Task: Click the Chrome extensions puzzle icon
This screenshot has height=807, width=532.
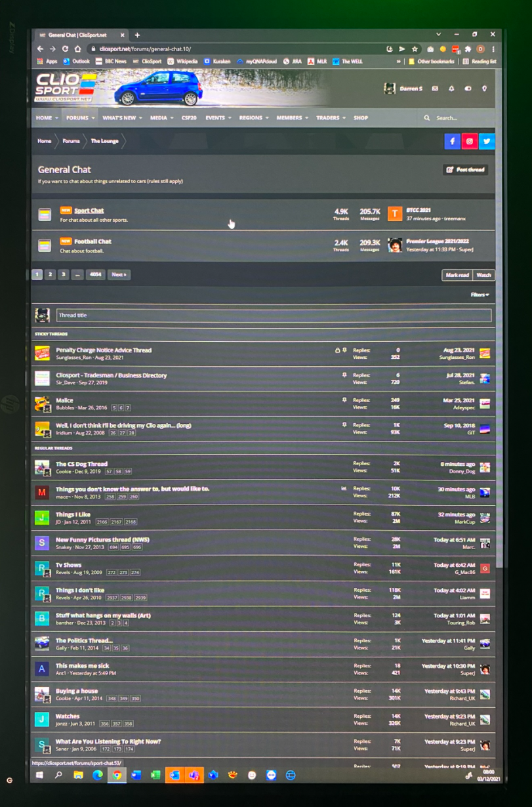Action: (x=468, y=49)
